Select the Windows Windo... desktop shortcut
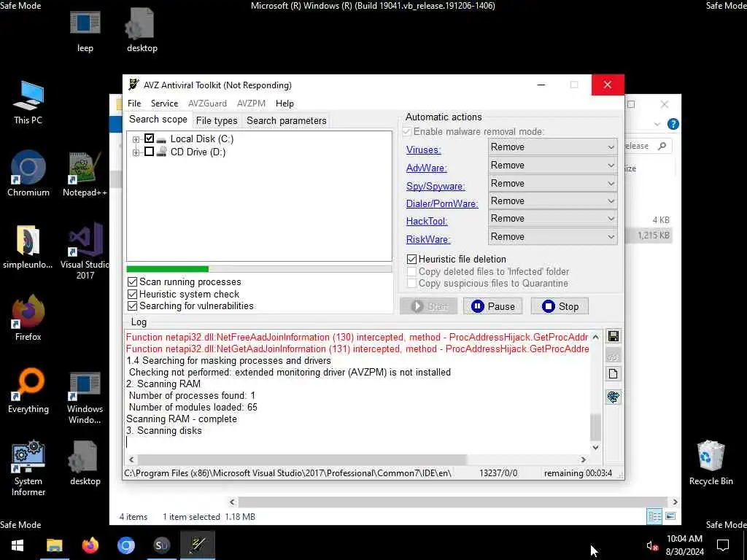 85,398
